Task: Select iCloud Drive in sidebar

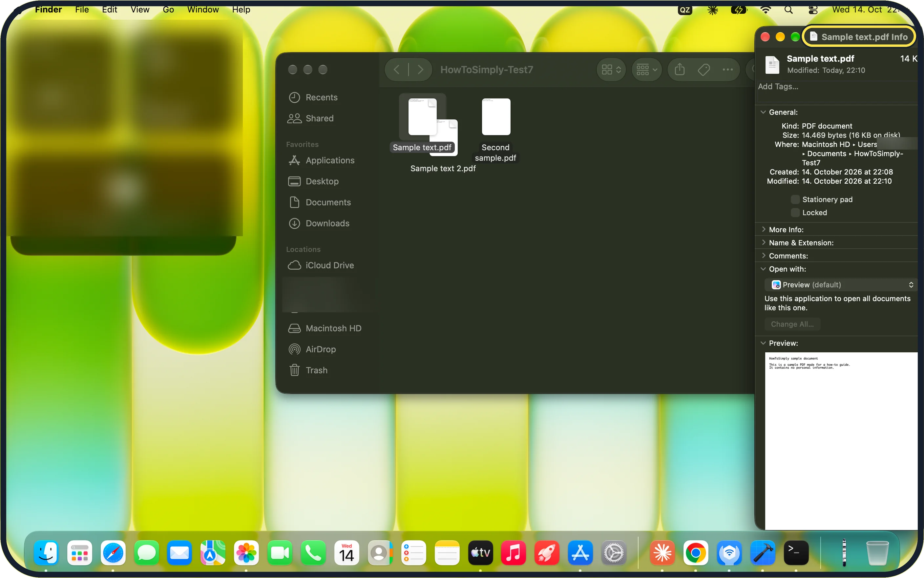Action: point(321,265)
